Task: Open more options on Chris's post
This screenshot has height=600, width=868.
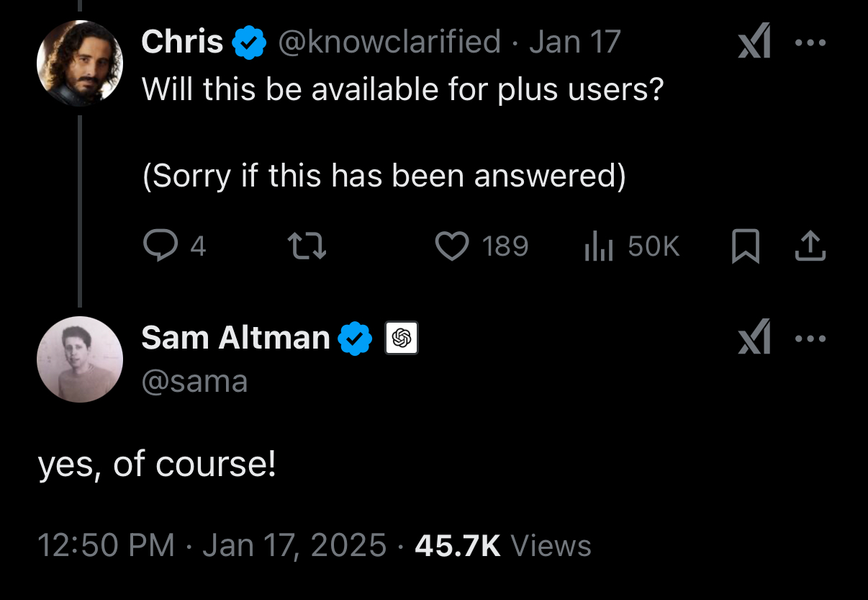Action: point(811,42)
